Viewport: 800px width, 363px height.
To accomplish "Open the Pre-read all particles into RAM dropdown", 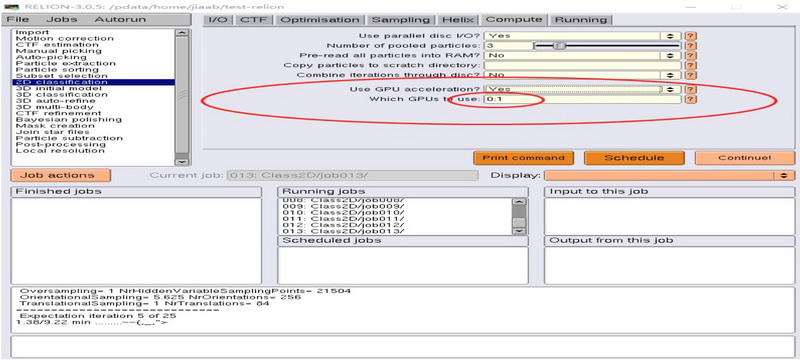I will pyautogui.click(x=582, y=56).
